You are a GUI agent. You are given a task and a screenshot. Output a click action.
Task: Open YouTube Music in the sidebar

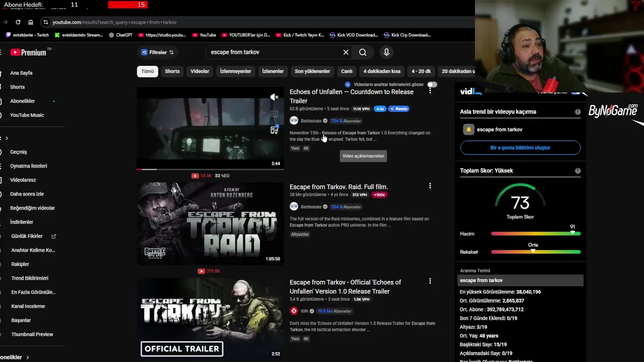pyautogui.click(x=27, y=115)
